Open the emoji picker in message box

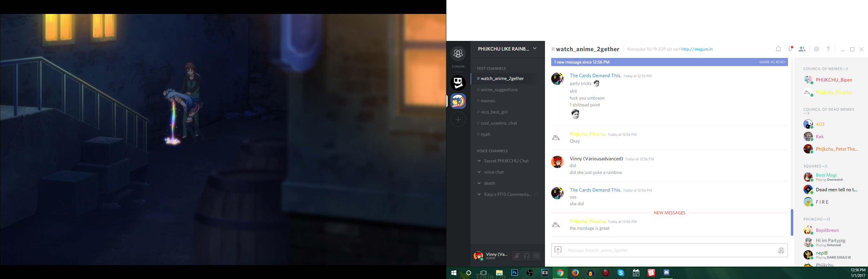(781, 250)
